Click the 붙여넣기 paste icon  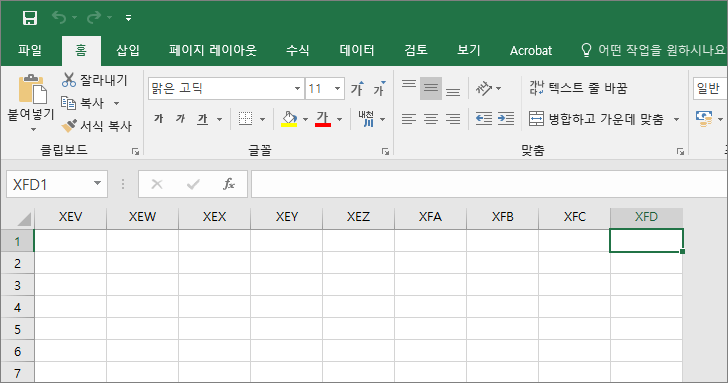click(32, 89)
